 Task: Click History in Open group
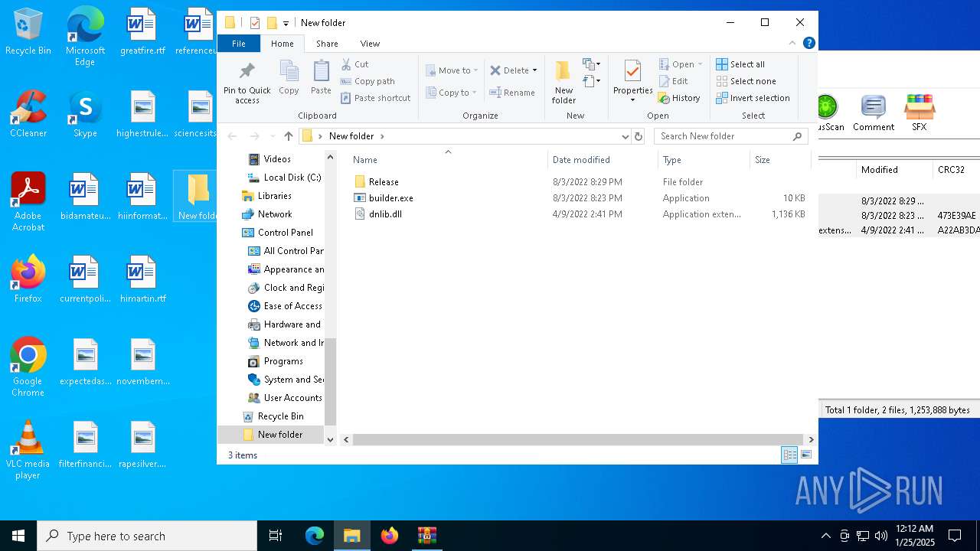pos(679,98)
